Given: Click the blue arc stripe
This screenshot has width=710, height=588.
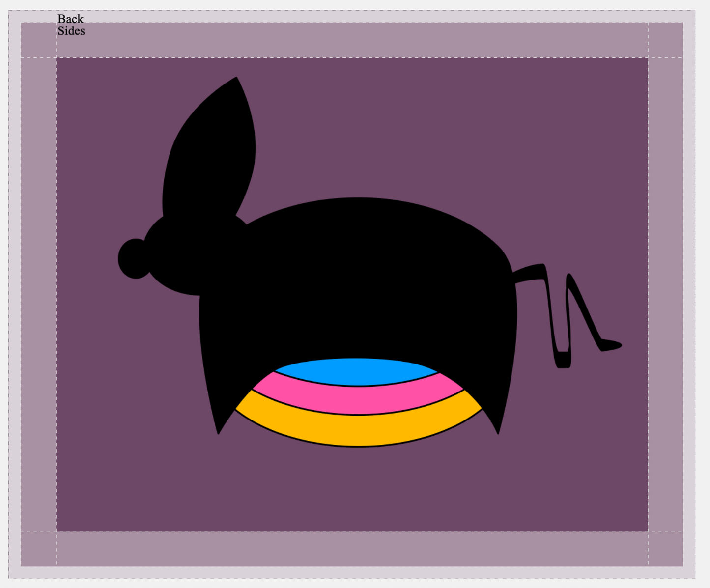Looking at the screenshot, I should click(356, 372).
